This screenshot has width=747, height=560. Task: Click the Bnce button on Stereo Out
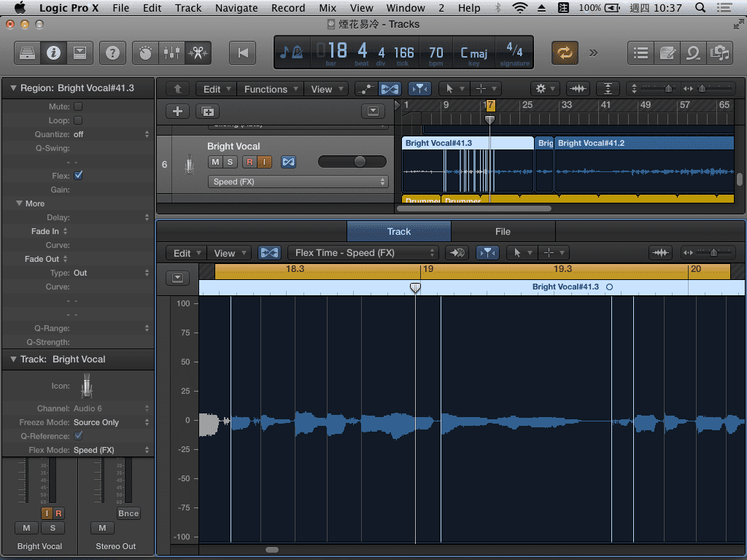[128, 513]
